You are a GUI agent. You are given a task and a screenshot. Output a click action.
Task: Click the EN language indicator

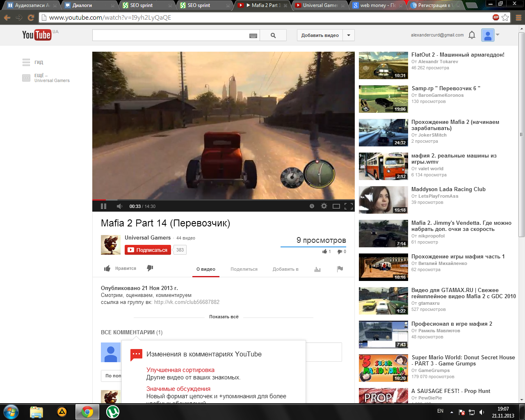[440, 411]
